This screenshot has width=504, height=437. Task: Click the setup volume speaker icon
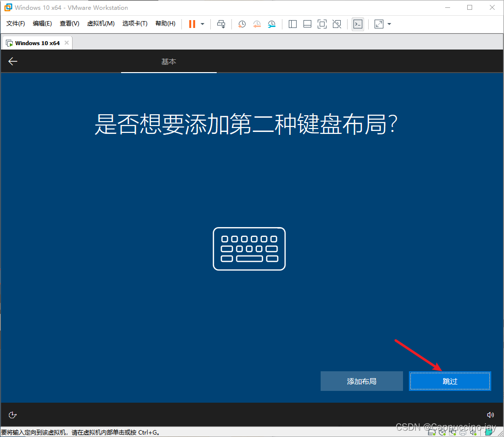[490, 415]
